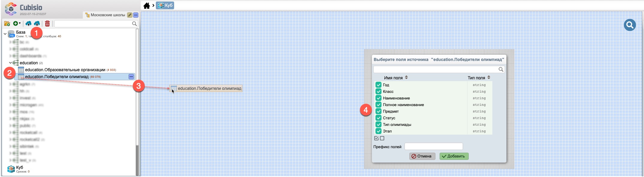Open options menu for Победители олимпиад table

(131, 77)
